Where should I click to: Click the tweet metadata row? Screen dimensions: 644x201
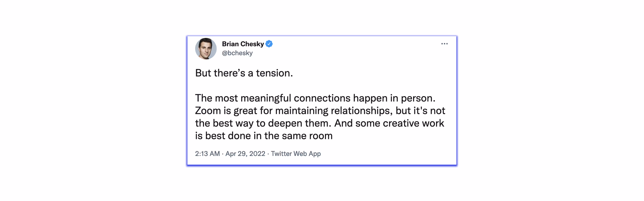coord(257,154)
